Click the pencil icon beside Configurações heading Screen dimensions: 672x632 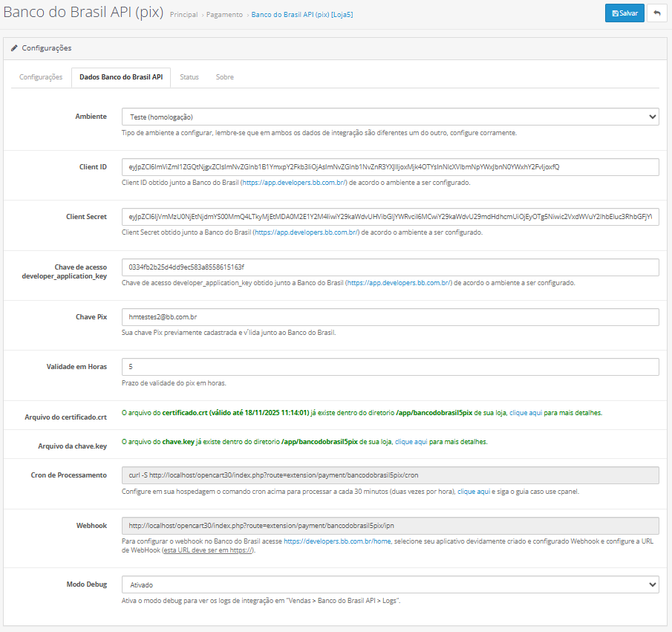14,48
